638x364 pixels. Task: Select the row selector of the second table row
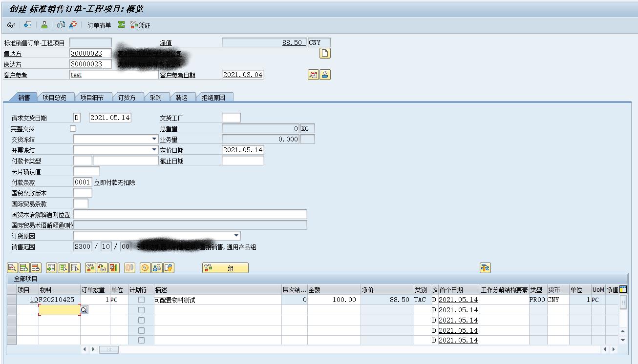12,310
